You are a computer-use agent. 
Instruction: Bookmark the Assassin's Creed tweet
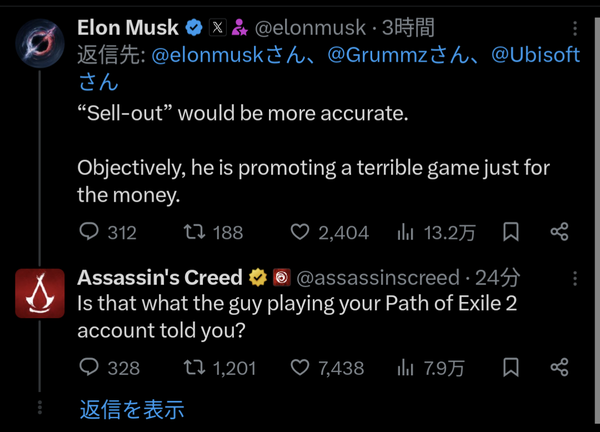click(x=511, y=367)
